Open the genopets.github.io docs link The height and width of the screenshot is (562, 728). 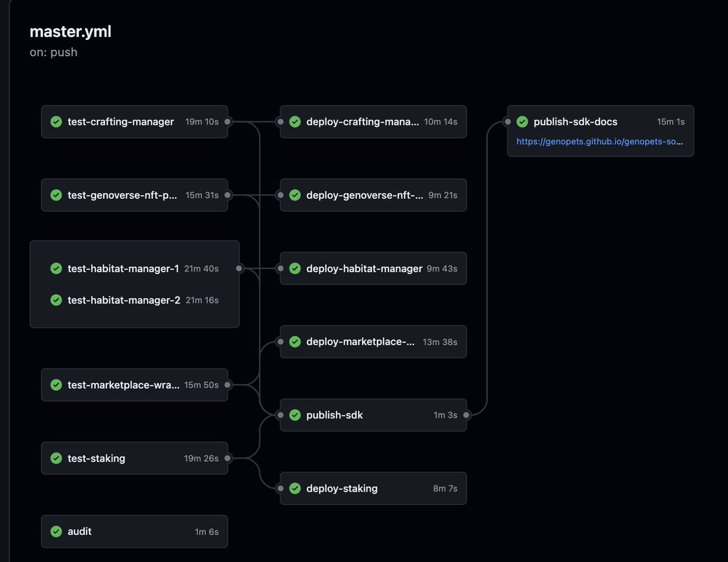coord(599,141)
